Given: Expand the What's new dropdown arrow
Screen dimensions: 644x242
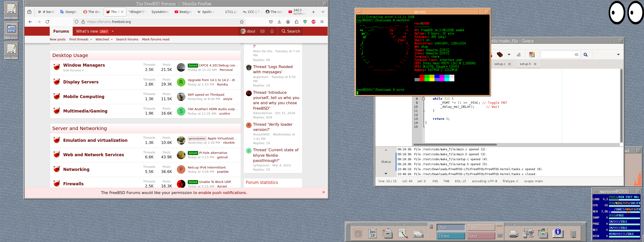Looking at the screenshot, I should (x=113, y=31).
